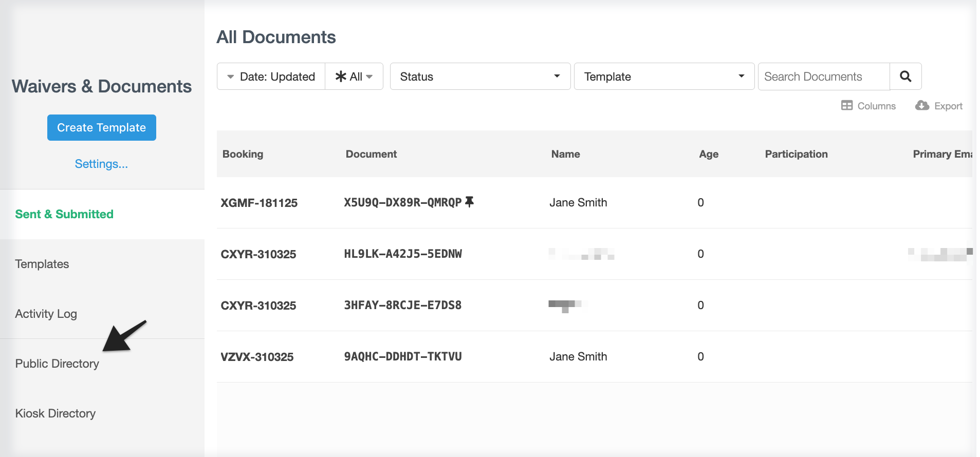Open the Template filter dropdown

pos(664,77)
